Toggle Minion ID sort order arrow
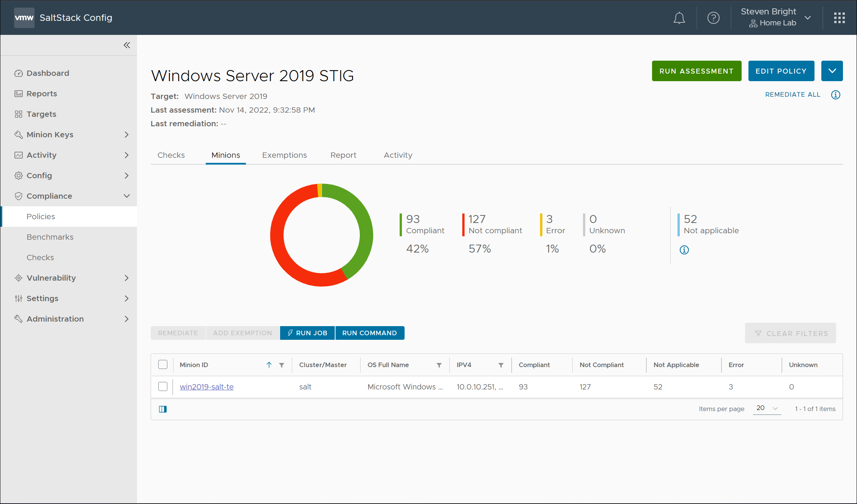The image size is (857, 504). [269, 365]
